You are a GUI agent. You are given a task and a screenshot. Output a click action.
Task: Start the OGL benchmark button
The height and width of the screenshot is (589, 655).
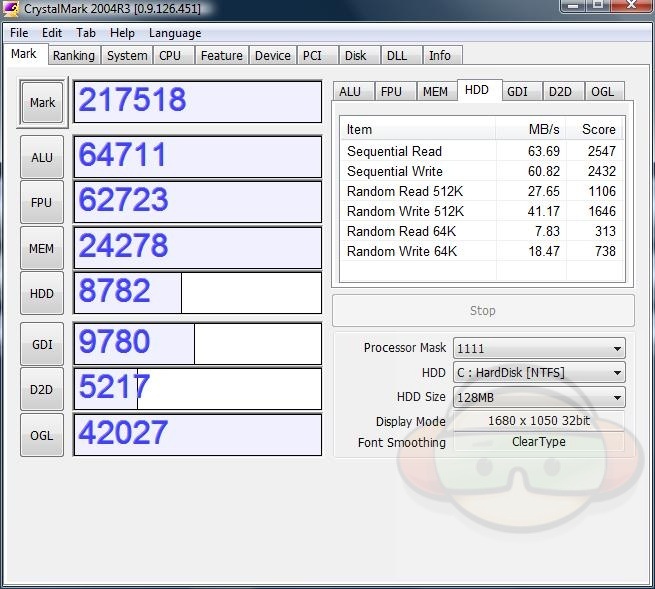[42, 435]
